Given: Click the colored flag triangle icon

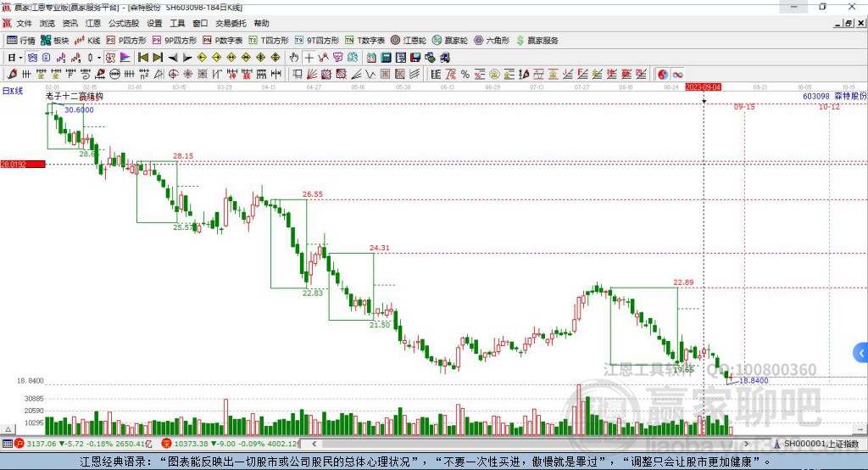Looking at the screenshot, I should pos(125,58).
